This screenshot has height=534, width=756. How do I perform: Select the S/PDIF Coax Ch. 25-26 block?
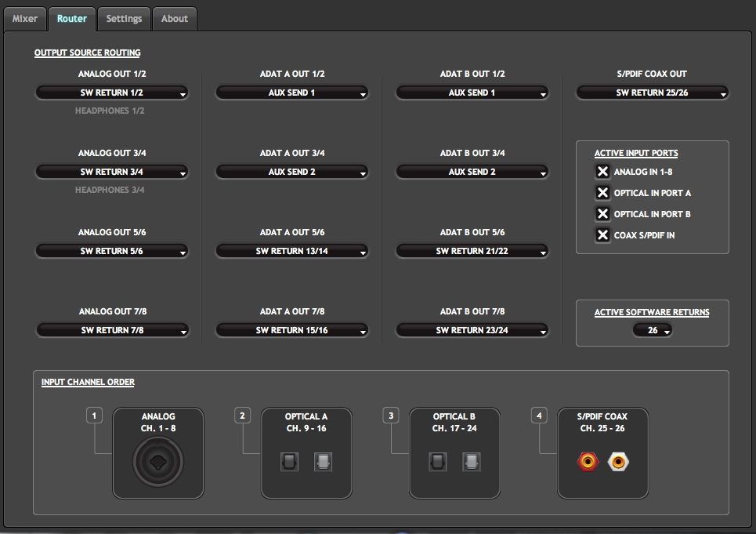(x=602, y=452)
